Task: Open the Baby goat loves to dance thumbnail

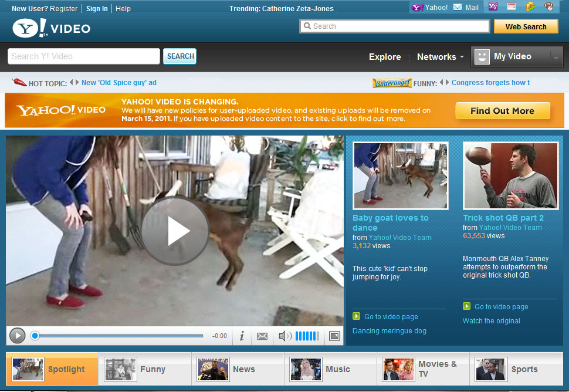Action: pos(401,175)
